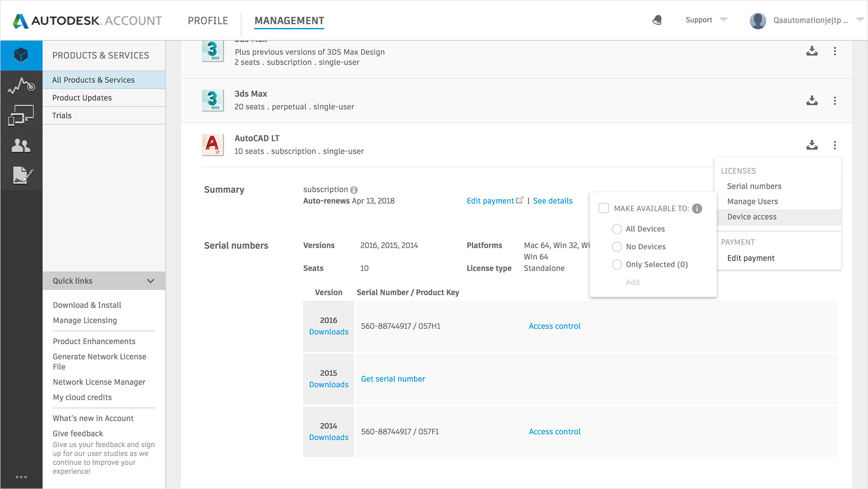Click the Support menu label
Screen dimensions: 868x489
pos(698,20)
